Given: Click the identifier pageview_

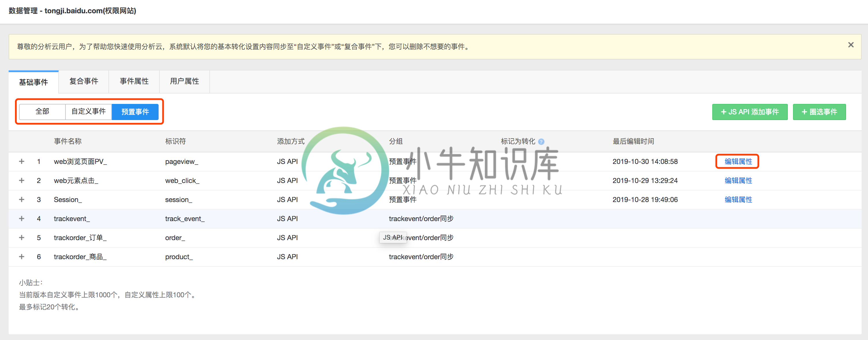Looking at the screenshot, I should (182, 162).
